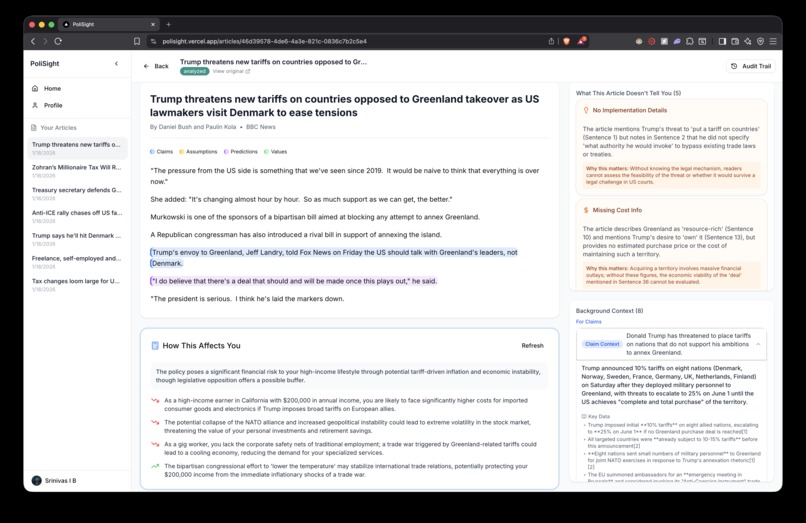Open the View original link
Image resolution: width=806 pixels, height=523 pixels.
pyautogui.click(x=231, y=71)
